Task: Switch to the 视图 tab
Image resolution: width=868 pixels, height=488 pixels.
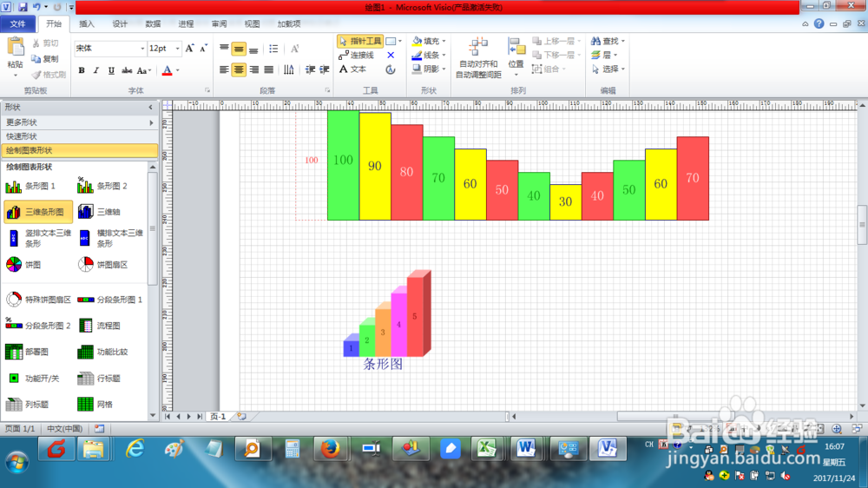Action: click(x=252, y=23)
